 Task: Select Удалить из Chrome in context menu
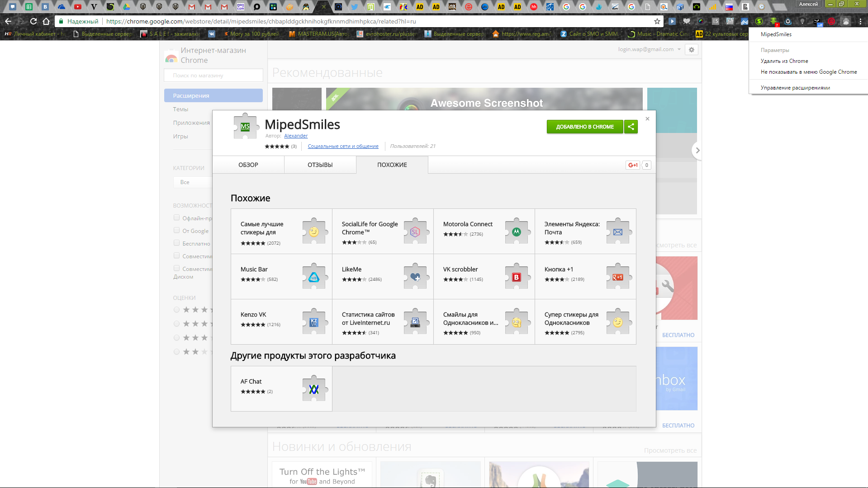pos(784,61)
